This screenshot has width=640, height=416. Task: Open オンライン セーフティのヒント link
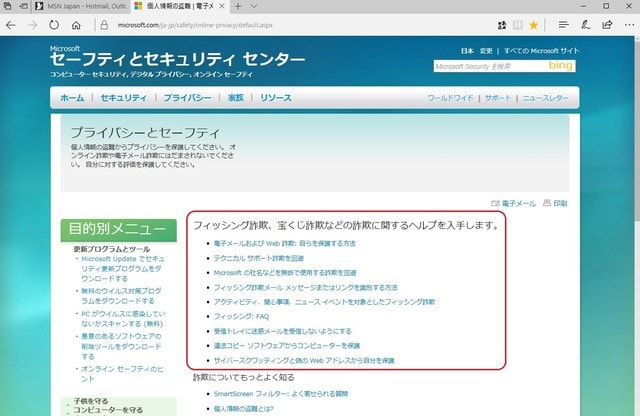[x=122, y=374]
